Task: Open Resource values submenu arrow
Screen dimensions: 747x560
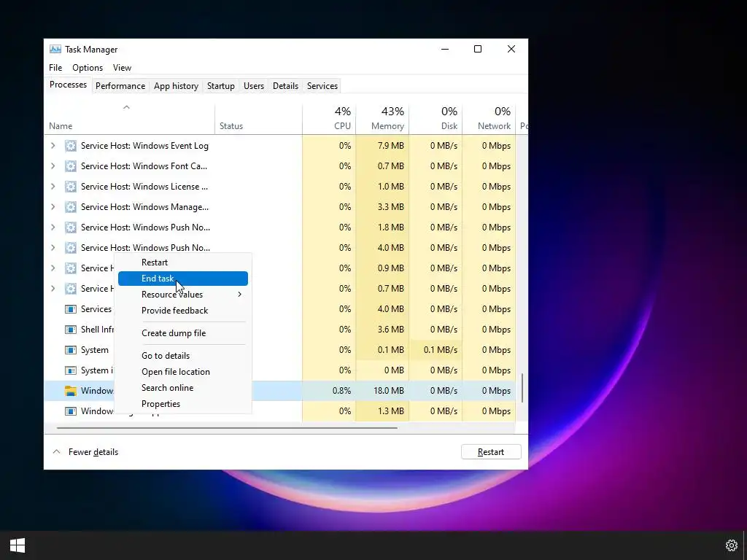Action: click(239, 295)
